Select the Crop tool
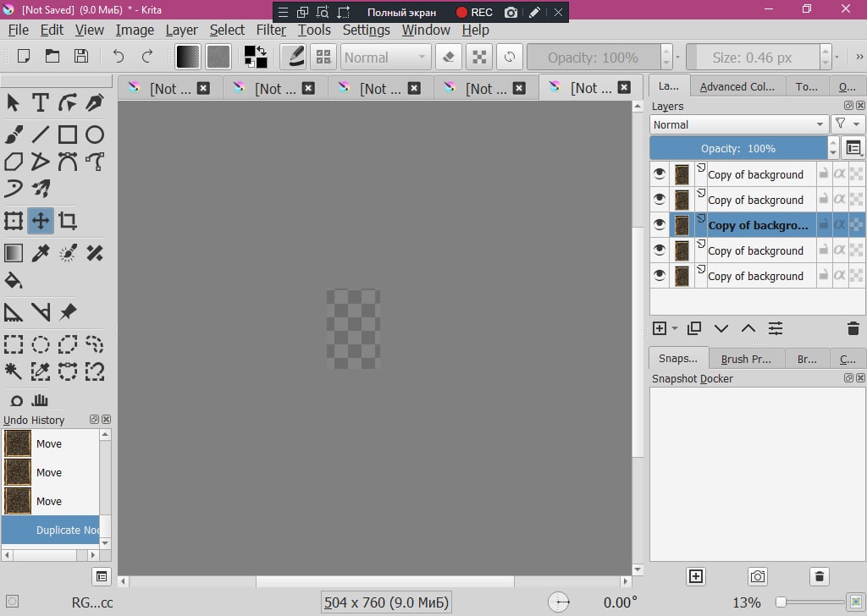Image resolution: width=867 pixels, height=616 pixels. (68, 221)
